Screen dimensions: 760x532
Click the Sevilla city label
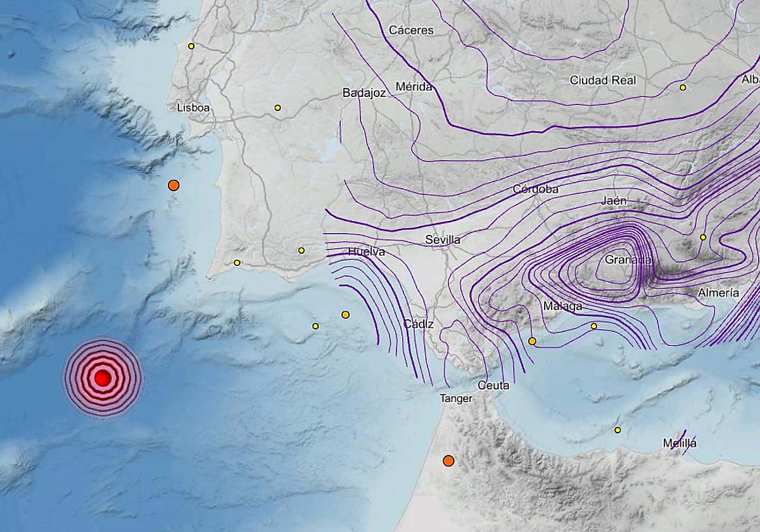443,240
